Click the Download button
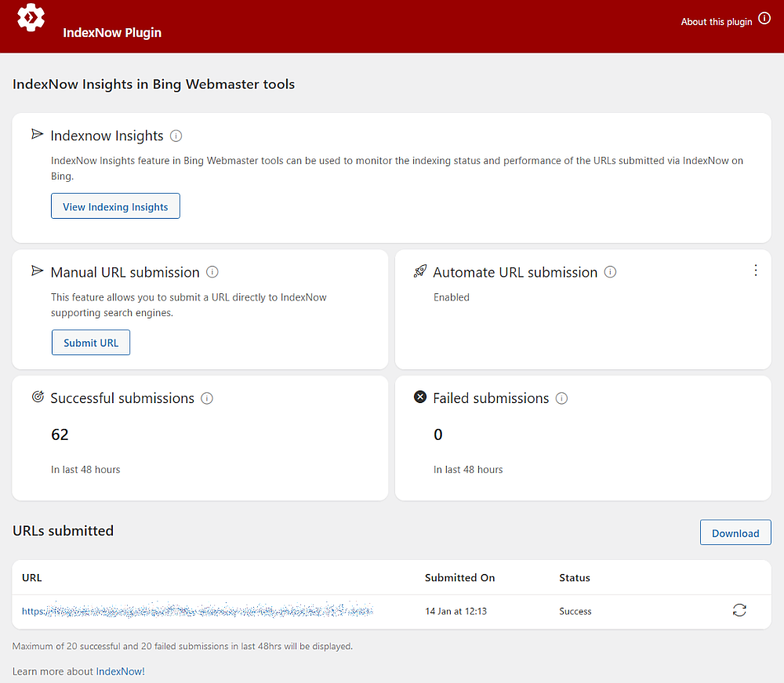Viewport: 784px width, 683px height. (735, 532)
